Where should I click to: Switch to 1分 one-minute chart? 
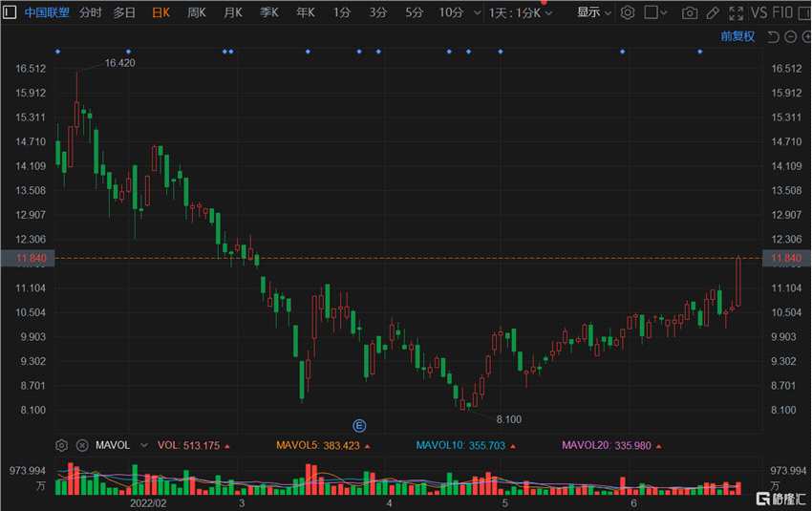click(x=341, y=12)
